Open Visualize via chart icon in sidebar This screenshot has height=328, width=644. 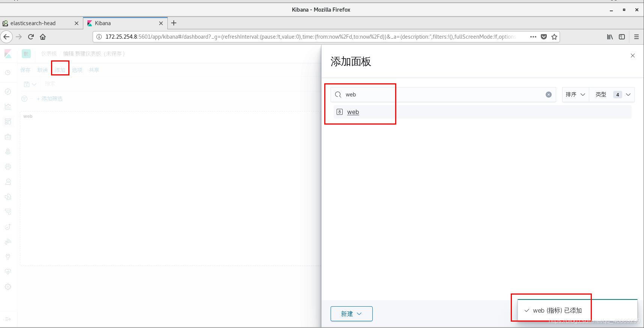[8, 107]
